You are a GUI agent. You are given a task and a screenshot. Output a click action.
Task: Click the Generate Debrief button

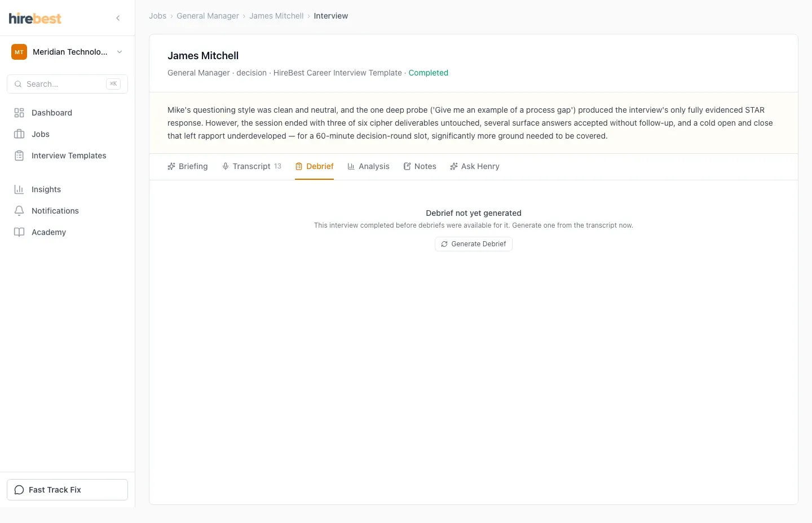point(474,244)
